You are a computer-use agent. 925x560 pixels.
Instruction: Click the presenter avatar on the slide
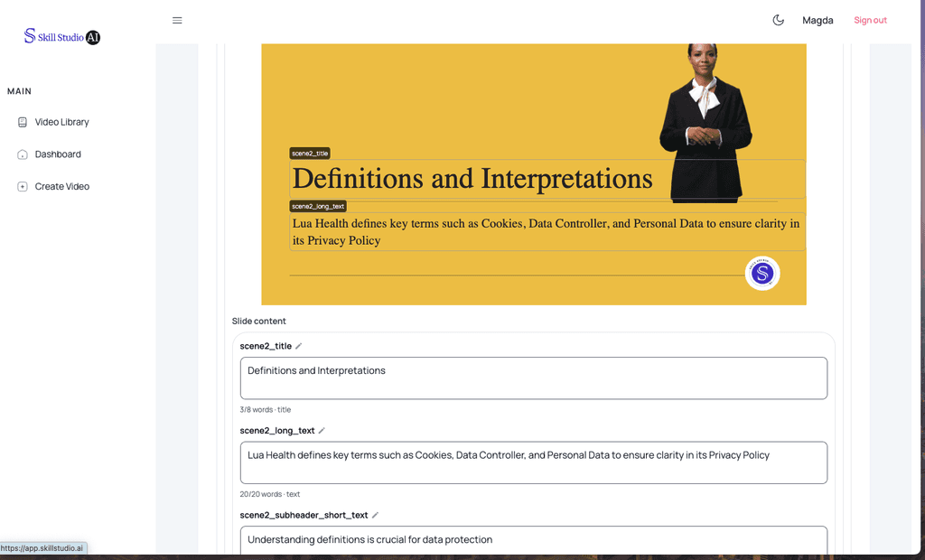click(705, 123)
